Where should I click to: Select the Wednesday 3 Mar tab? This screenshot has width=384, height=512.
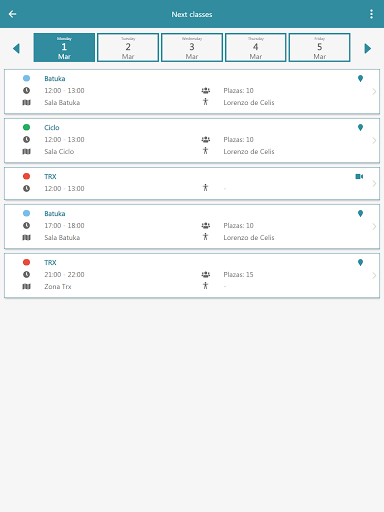pos(192,47)
